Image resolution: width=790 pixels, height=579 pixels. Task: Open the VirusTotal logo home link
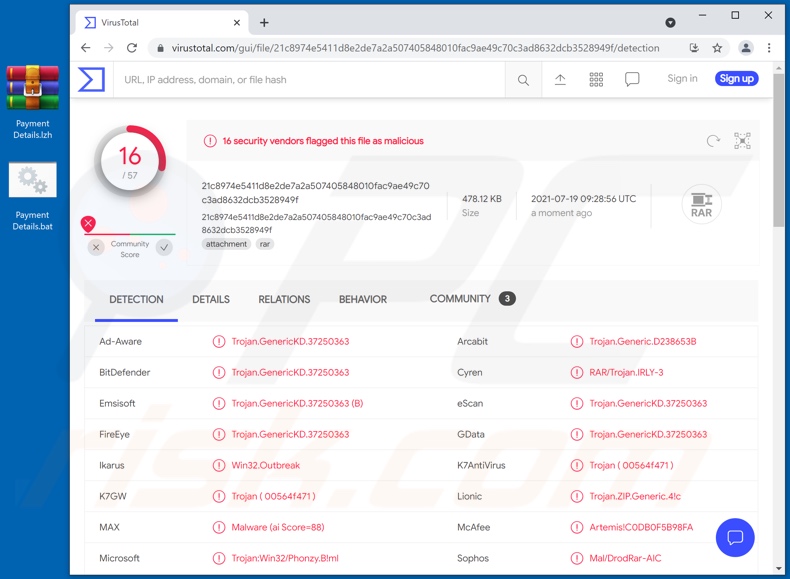pos(91,80)
